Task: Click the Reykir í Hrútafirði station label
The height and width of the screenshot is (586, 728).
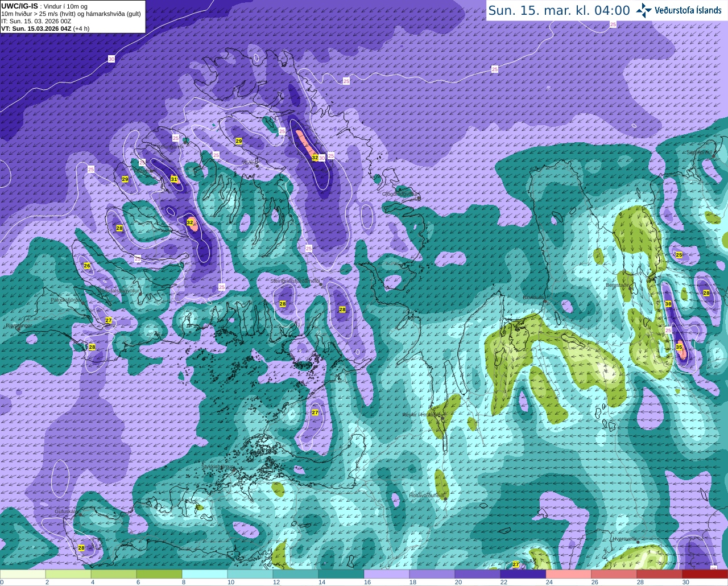Action: (422, 415)
